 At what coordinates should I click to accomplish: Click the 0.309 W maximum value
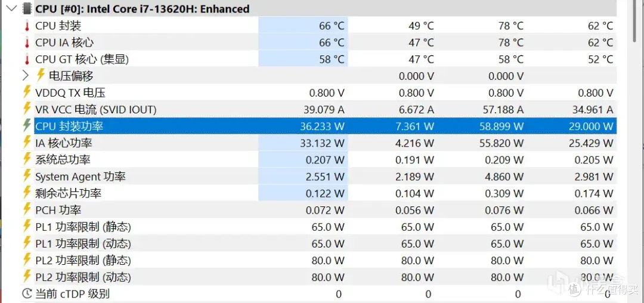(x=504, y=193)
